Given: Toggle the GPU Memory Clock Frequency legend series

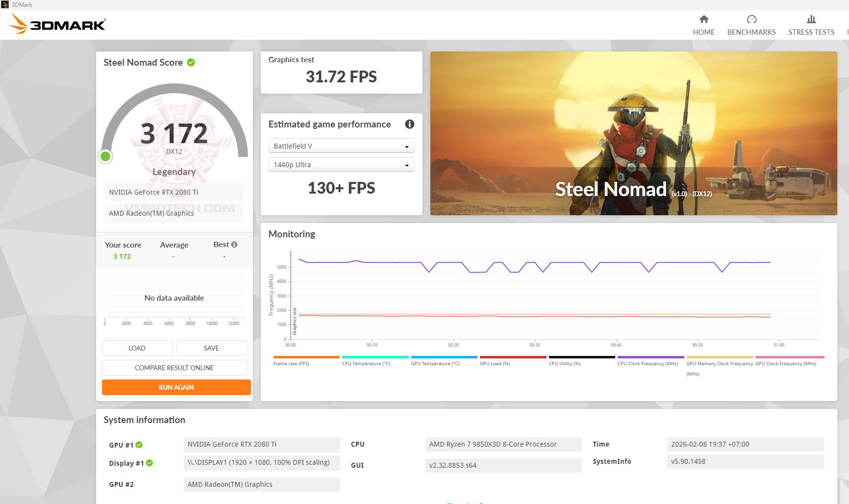Looking at the screenshot, I should 720,366.
